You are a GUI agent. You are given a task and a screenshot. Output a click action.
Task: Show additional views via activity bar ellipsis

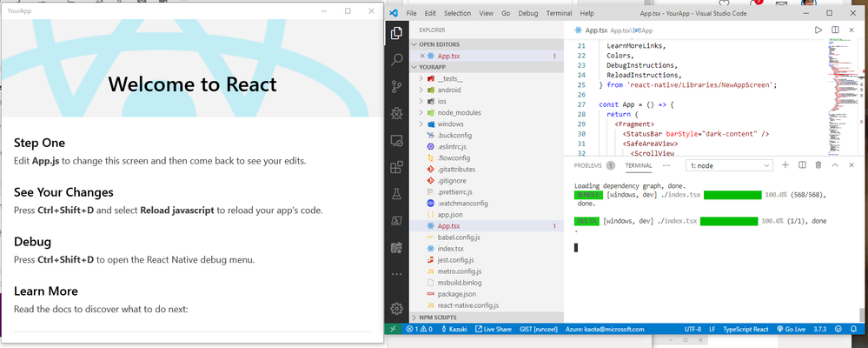coord(396,274)
